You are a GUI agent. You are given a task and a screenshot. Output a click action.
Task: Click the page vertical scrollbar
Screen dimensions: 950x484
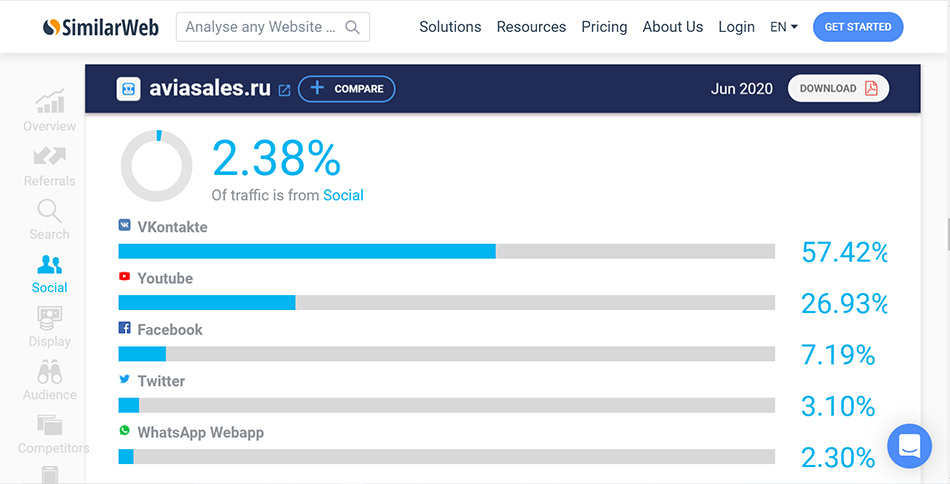(x=948, y=236)
